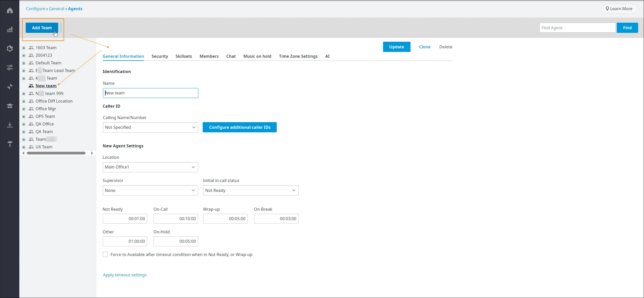The height and width of the screenshot is (298, 644).
Task: Expand the 1603 Team tree node
Action: pos(24,48)
